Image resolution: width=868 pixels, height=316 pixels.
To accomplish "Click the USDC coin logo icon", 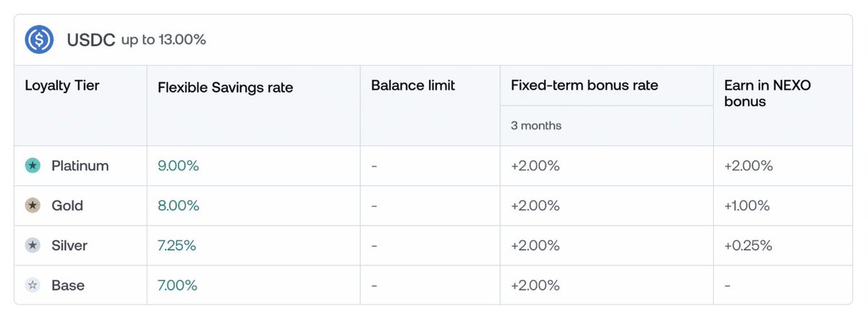I will (39, 40).
